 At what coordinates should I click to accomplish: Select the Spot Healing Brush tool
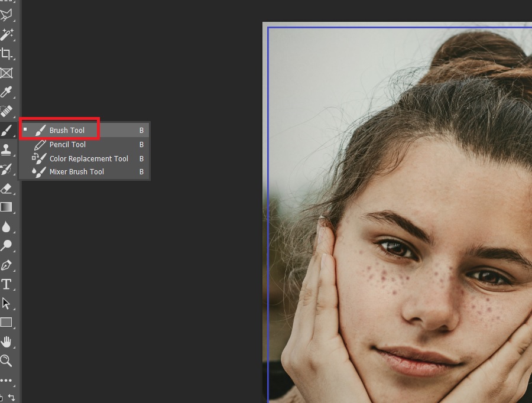click(7, 111)
